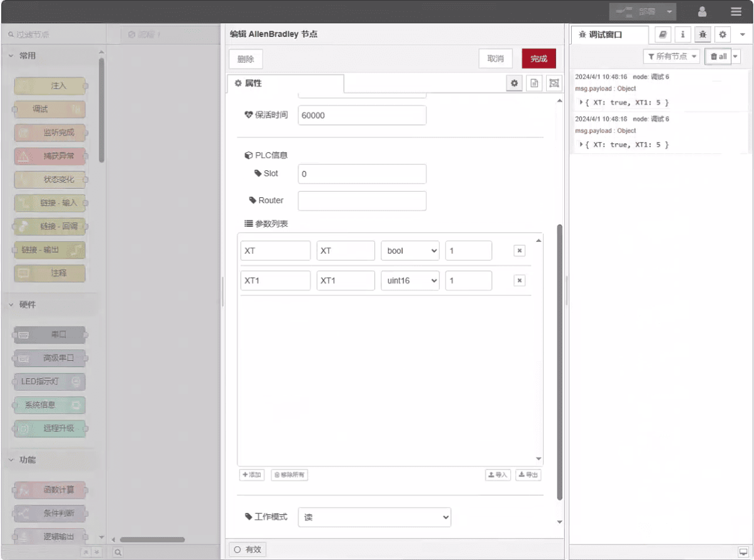The image size is (754, 560).
Task: Open the bool data type dropdown
Action: (410, 251)
